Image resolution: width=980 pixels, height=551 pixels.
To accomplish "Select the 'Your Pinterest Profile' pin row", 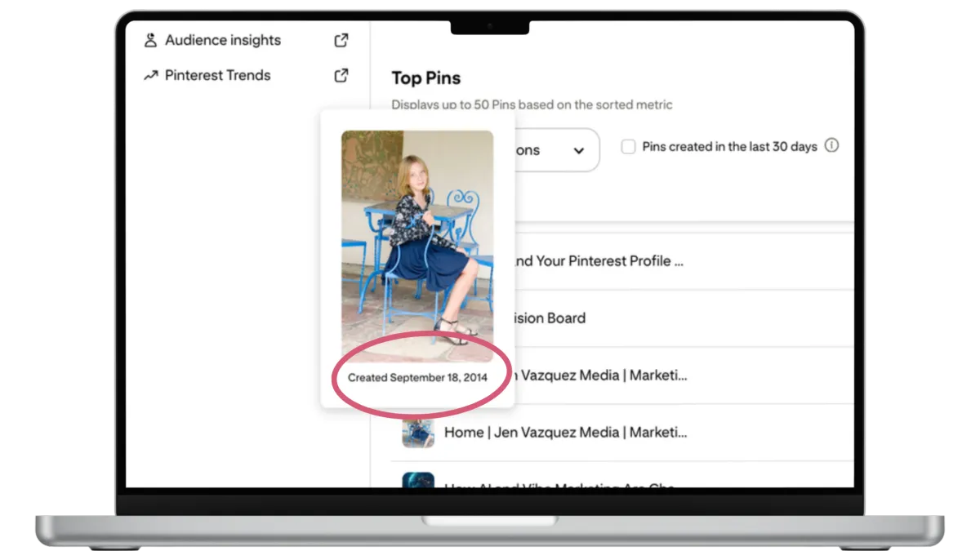I will [684, 261].
